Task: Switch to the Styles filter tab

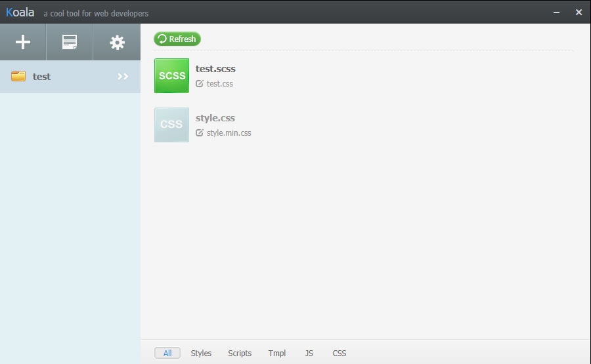Action: (x=201, y=353)
